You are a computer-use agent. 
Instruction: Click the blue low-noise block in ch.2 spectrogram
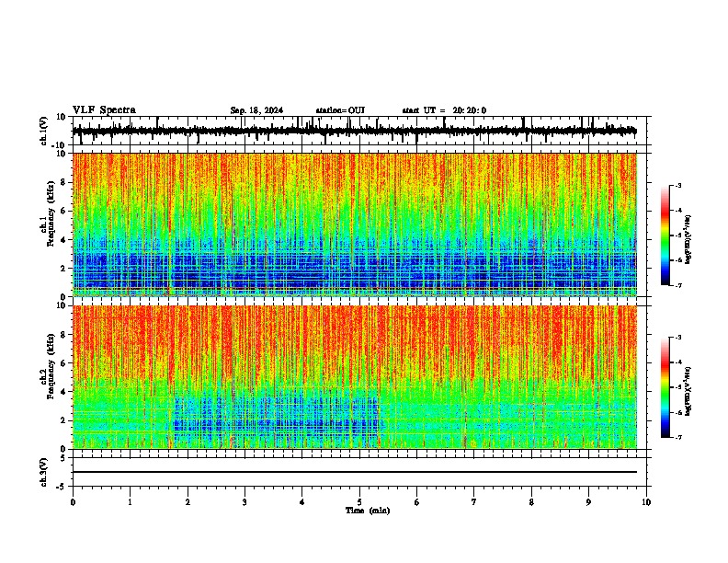tap(277, 418)
